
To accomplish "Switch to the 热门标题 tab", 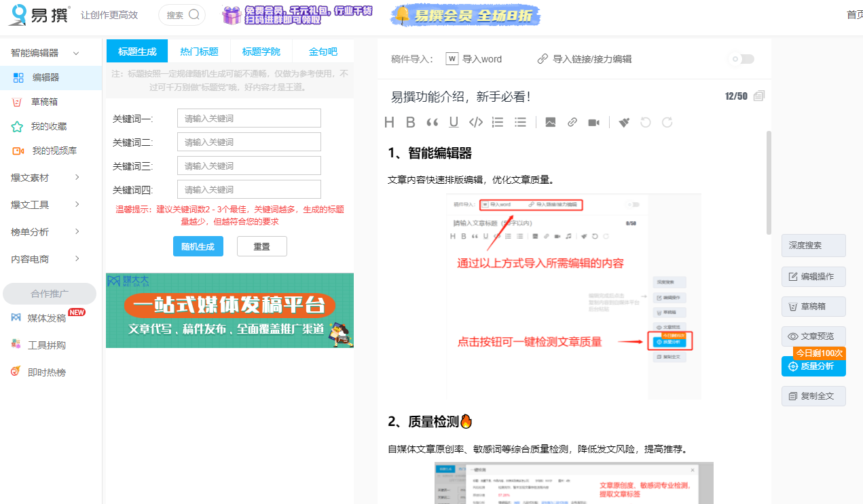I will click(198, 51).
